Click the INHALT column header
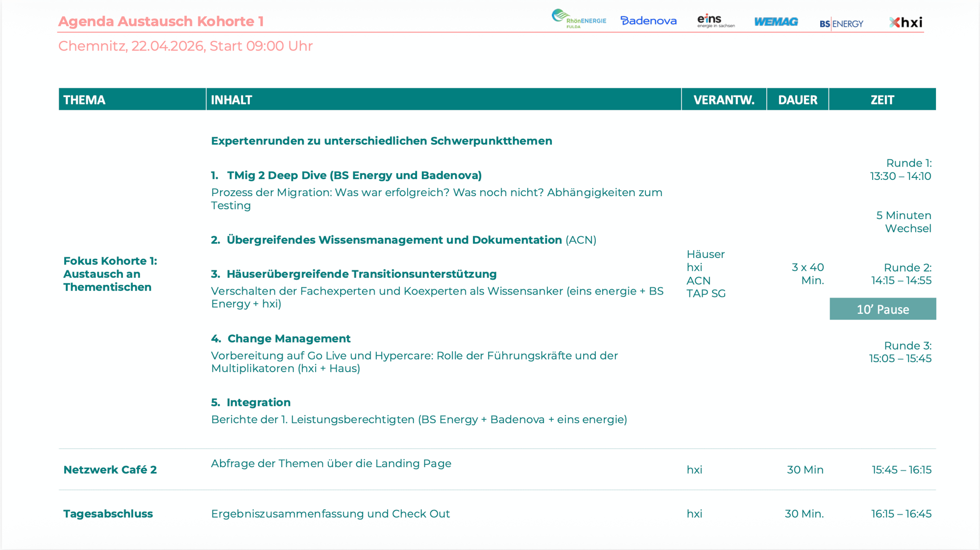980x550 pixels. pyautogui.click(x=443, y=100)
